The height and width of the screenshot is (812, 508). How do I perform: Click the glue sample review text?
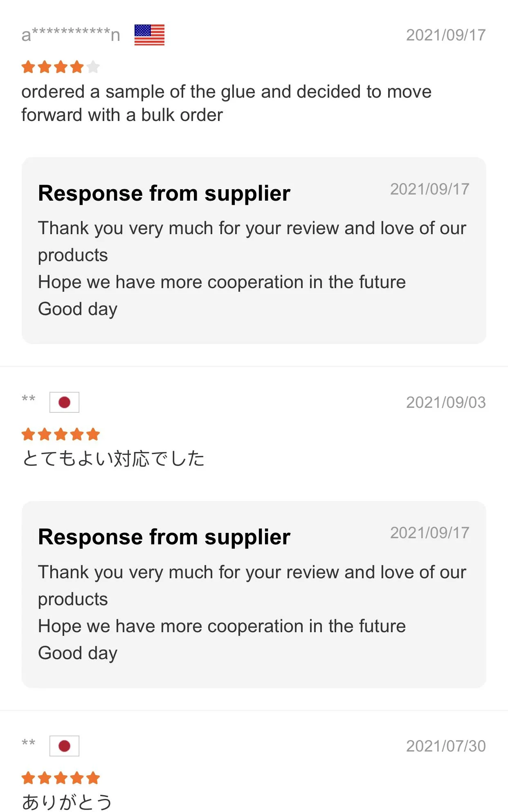point(226,103)
